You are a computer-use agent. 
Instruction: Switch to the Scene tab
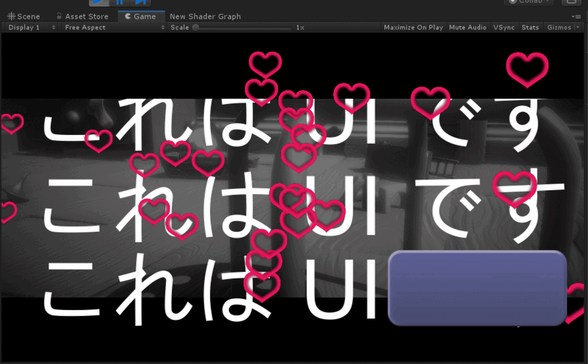pyautogui.click(x=24, y=17)
